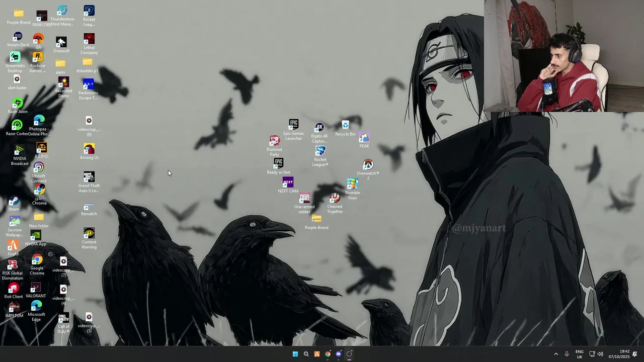Launch Streamlabs Desktop shortcut

15,62
